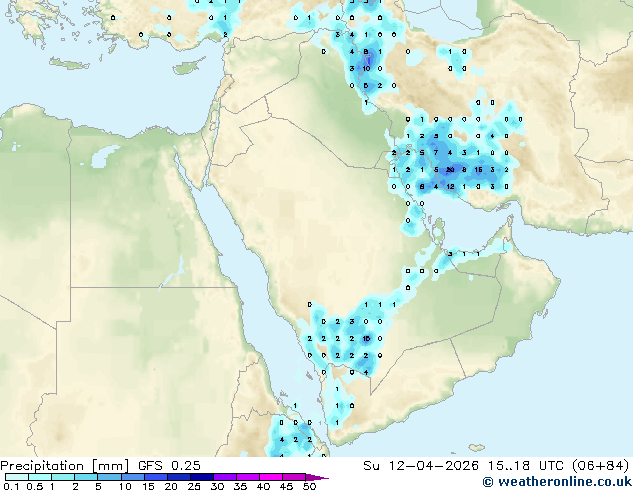Click the over-50 mm arrow tip of legend

click(x=317, y=477)
